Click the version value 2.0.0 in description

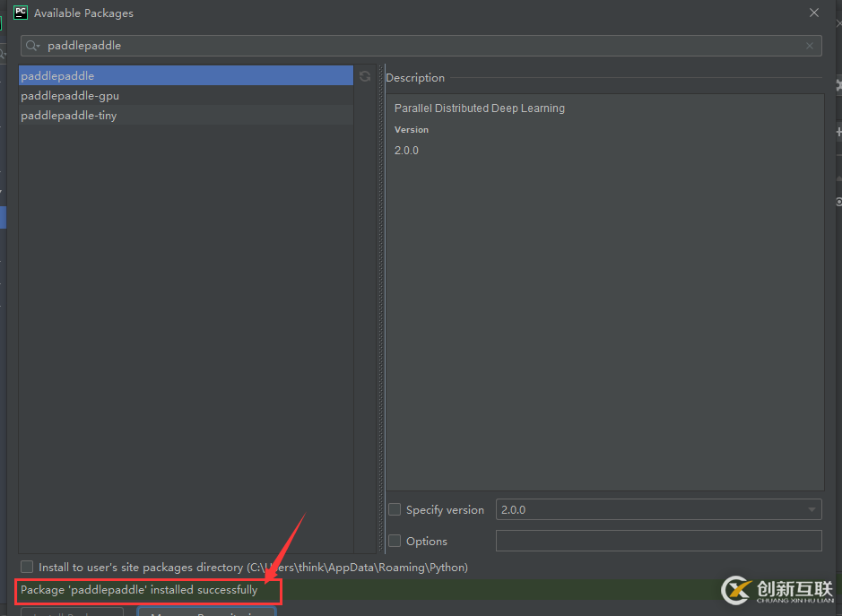[406, 151]
